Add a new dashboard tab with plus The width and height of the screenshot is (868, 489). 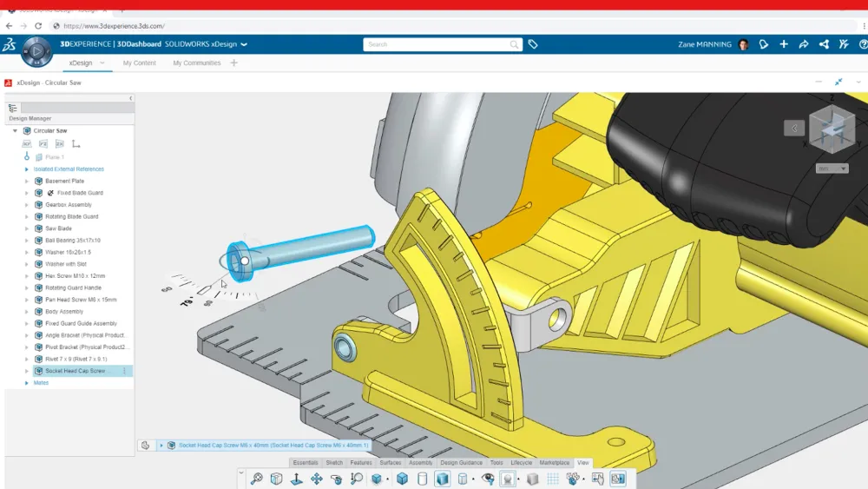click(x=233, y=63)
